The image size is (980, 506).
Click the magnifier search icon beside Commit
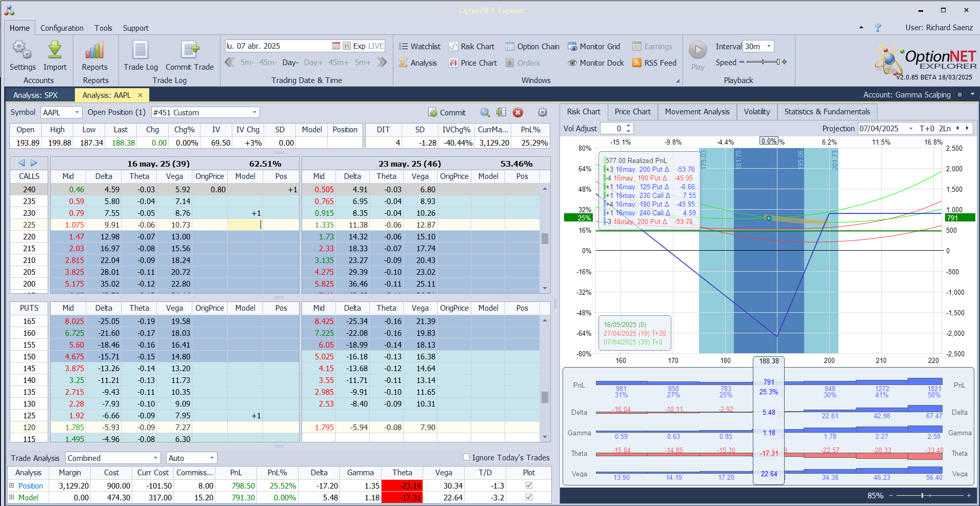click(485, 112)
